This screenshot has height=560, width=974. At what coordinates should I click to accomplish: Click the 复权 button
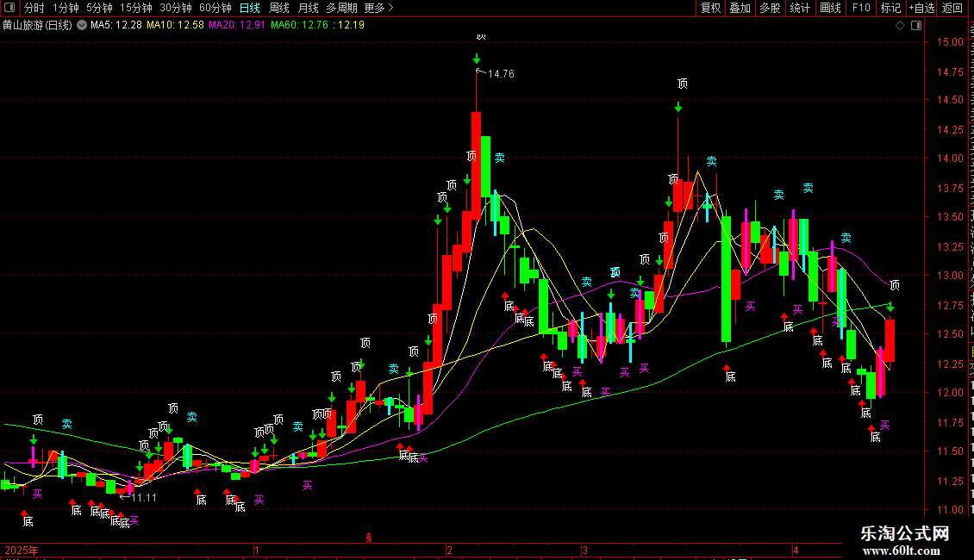(x=710, y=8)
